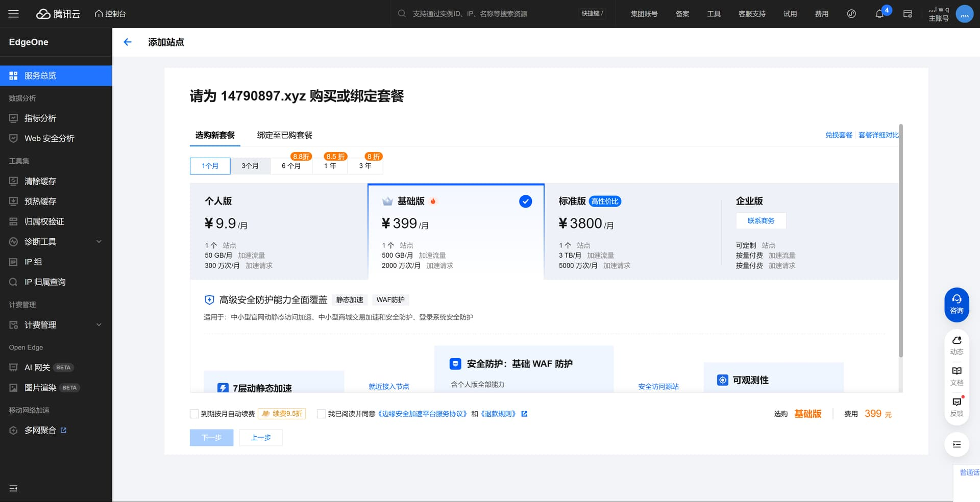Open the 动态 updates icon
Image resolution: width=980 pixels, height=502 pixels.
[x=957, y=345]
